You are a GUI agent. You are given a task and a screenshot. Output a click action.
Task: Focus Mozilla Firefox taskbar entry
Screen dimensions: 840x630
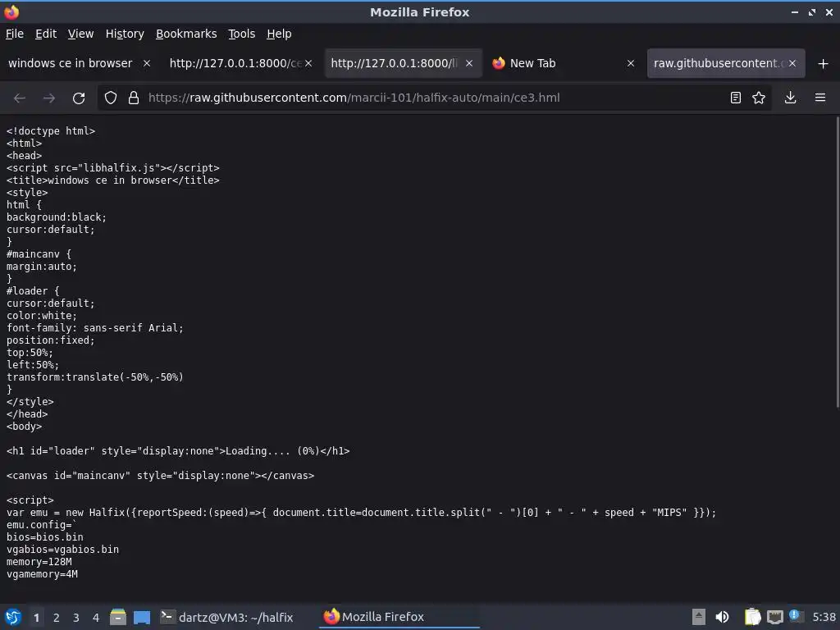pos(399,617)
